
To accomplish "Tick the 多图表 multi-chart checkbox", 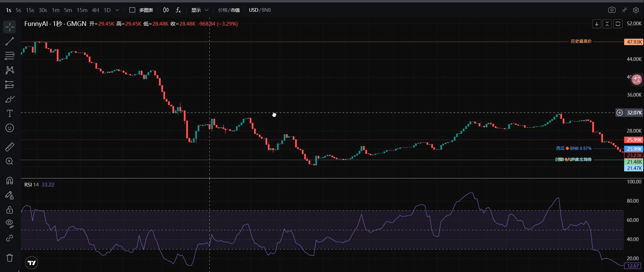I will tap(132, 10).
